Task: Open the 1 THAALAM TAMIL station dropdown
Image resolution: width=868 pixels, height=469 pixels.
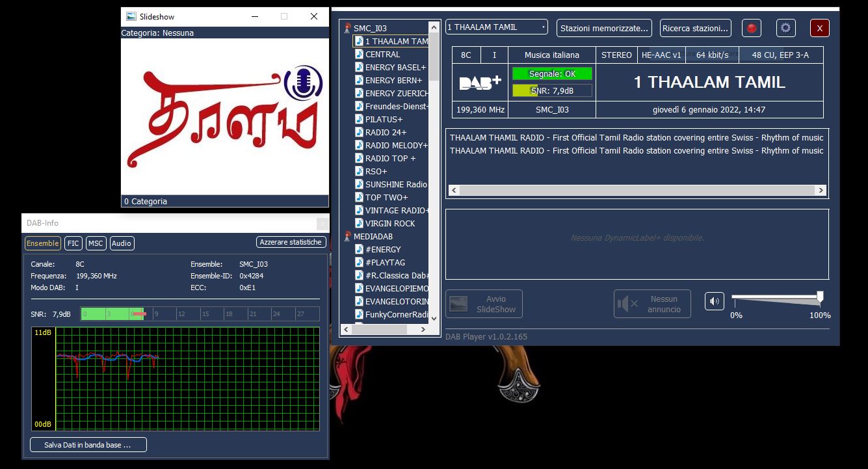Action: pos(497,27)
